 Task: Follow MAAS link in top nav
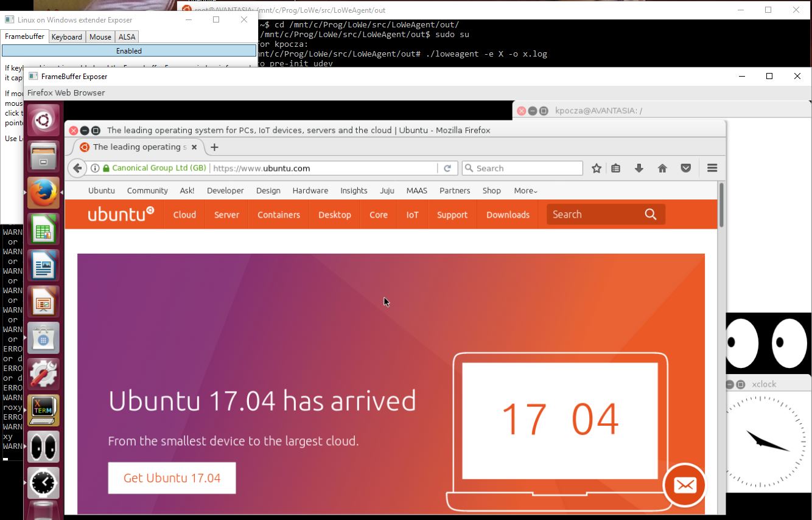417,190
